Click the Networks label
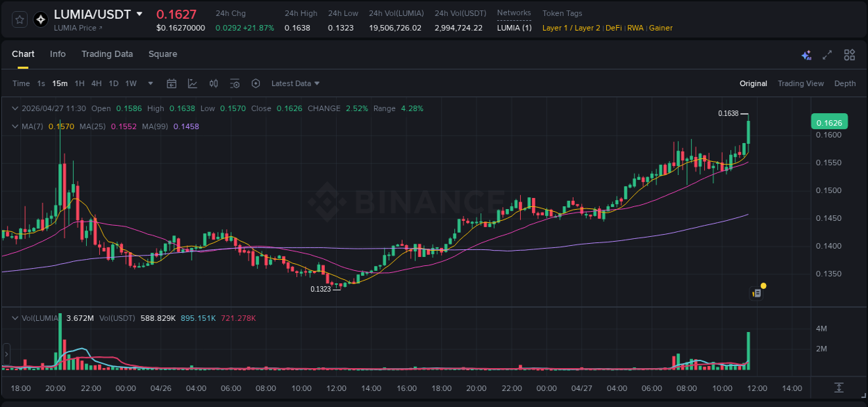 [514, 13]
